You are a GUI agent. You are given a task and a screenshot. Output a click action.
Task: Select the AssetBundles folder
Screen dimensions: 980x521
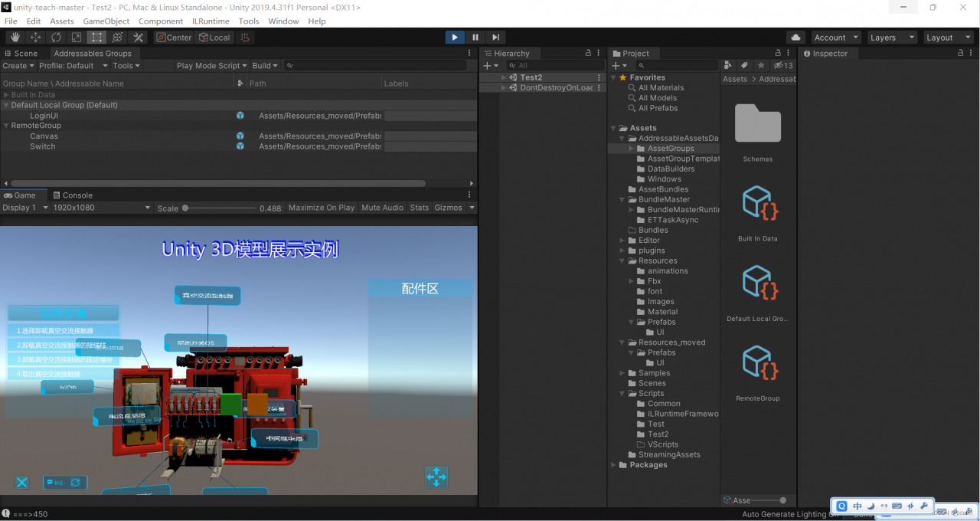coord(663,189)
